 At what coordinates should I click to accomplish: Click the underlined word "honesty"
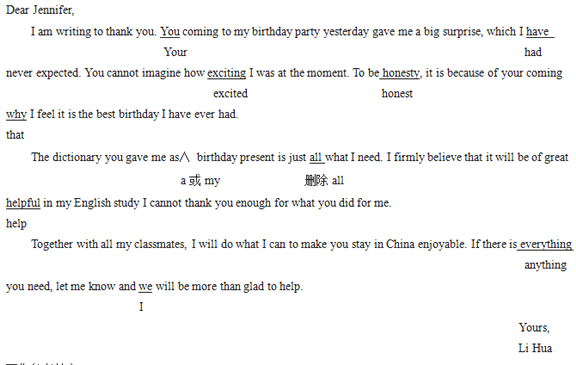tap(400, 73)
